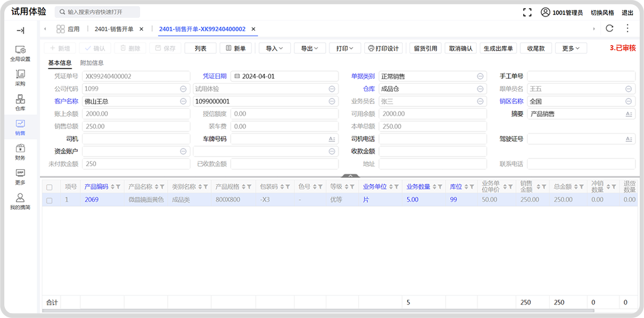Open 销区名称 lookup ellipsis icon
This screenshot has height=318, width=644.
pos(629,102)
